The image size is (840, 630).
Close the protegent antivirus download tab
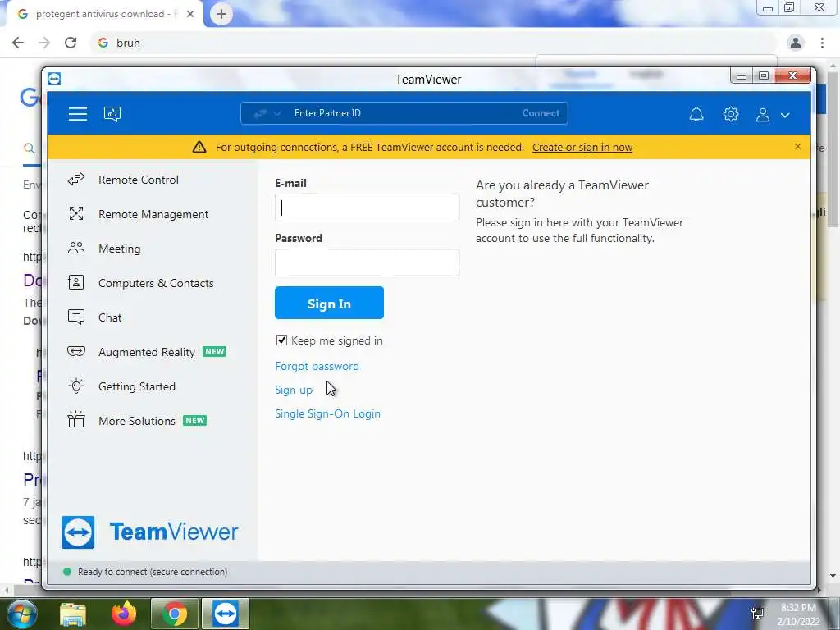pos(190,14)
